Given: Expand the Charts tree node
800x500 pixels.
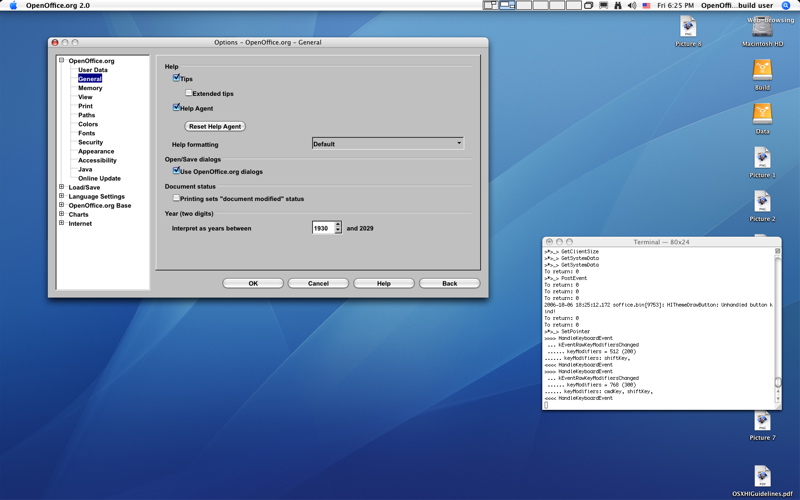Looking at the screenshot, I should 61,214.
